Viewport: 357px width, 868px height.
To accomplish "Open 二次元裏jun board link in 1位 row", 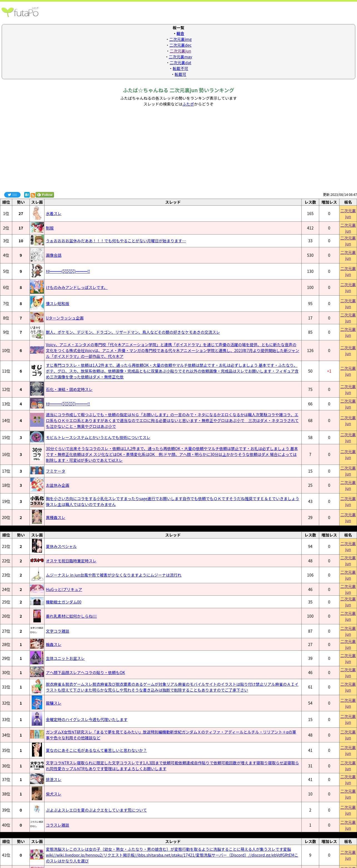I will tap(348, 214).
